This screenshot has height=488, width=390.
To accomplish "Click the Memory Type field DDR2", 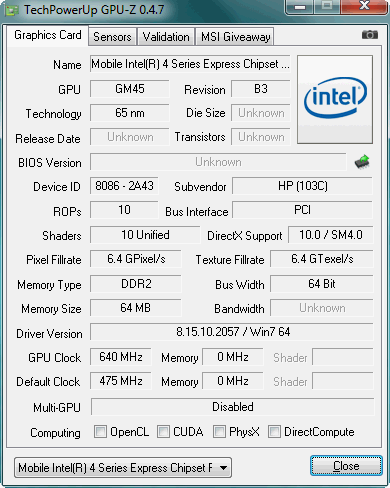I will point(136,284).
